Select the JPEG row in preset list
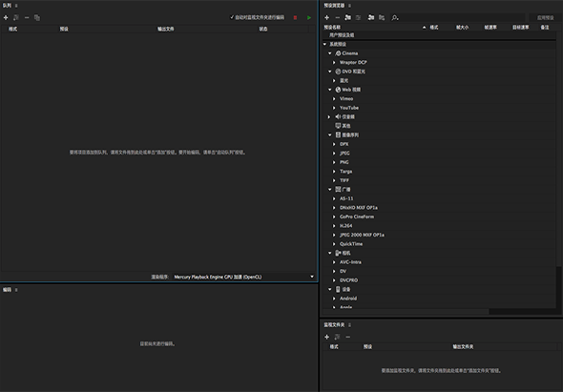The image size is (563, 392). (439, 154)
